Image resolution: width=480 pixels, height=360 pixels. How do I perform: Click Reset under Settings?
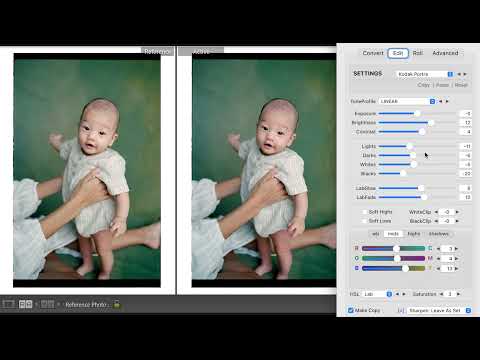(x=461, y=85)
